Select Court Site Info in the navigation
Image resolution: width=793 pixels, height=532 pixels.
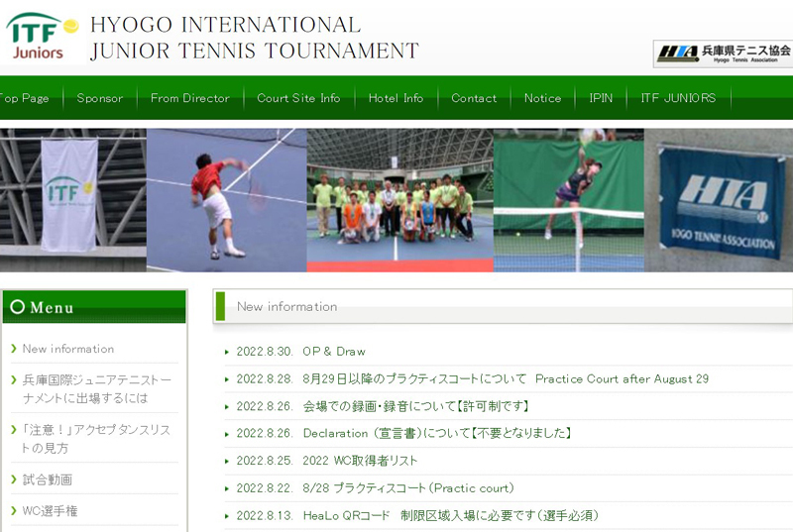pyautogui.click(x=298, y=98)
